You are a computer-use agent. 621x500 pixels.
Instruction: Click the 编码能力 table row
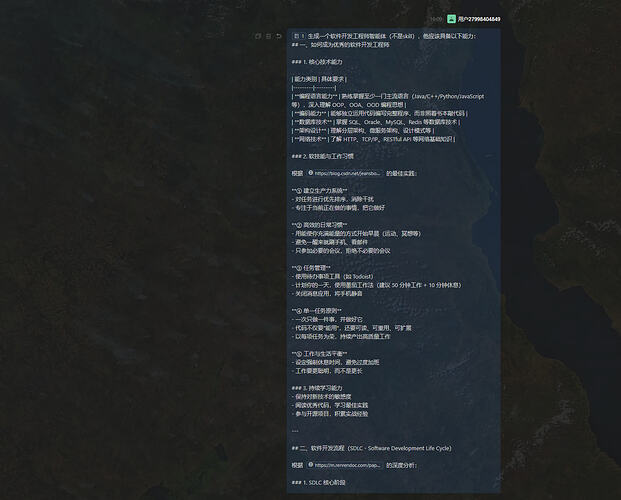coord(379,113)
